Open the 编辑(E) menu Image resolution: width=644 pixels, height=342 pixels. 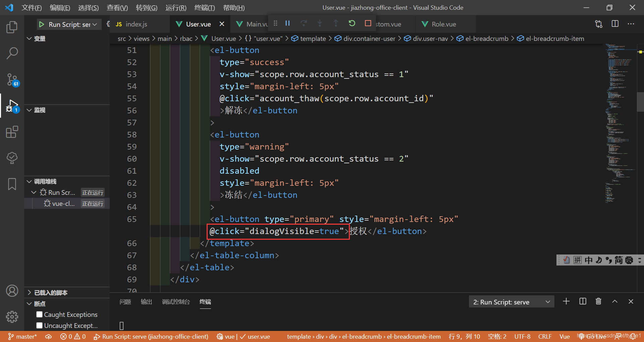coord(60,7)
